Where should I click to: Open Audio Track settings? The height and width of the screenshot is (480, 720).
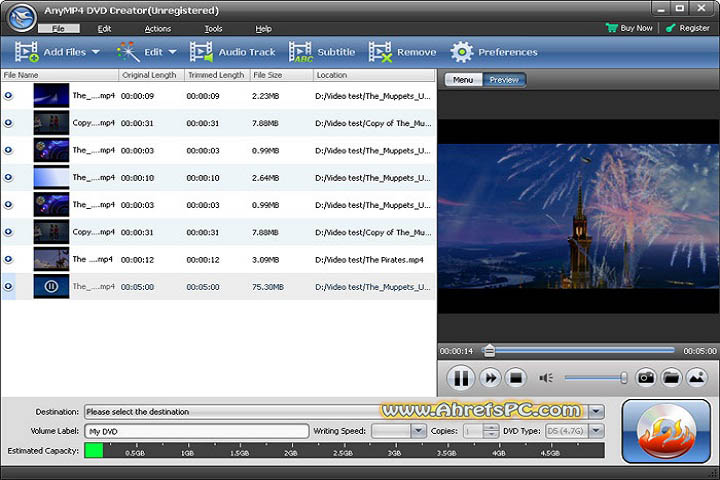tap(233, 52)
